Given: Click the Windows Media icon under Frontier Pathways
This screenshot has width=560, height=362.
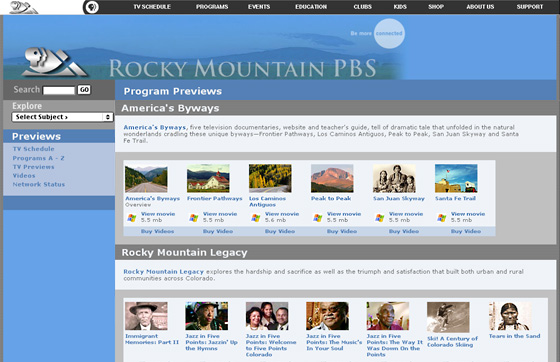Looking at the screenshot, I should (x=194, y=217).
